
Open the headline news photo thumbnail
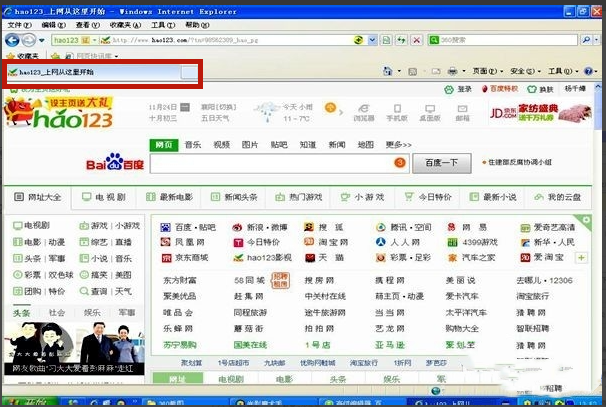74,348
